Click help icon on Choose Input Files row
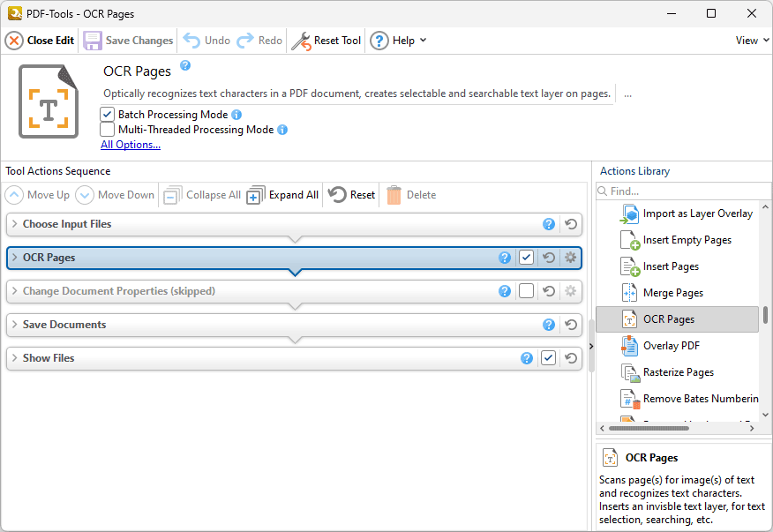 [x=549, y=224]
